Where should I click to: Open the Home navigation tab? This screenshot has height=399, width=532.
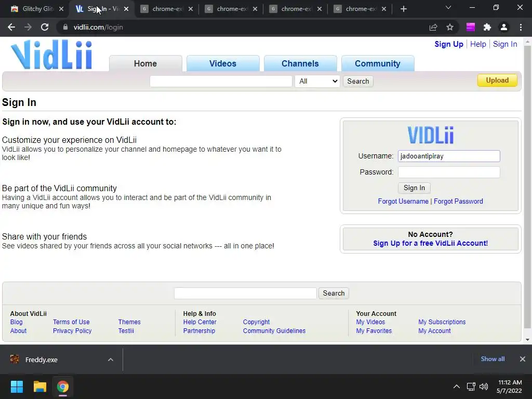point(145,63)
